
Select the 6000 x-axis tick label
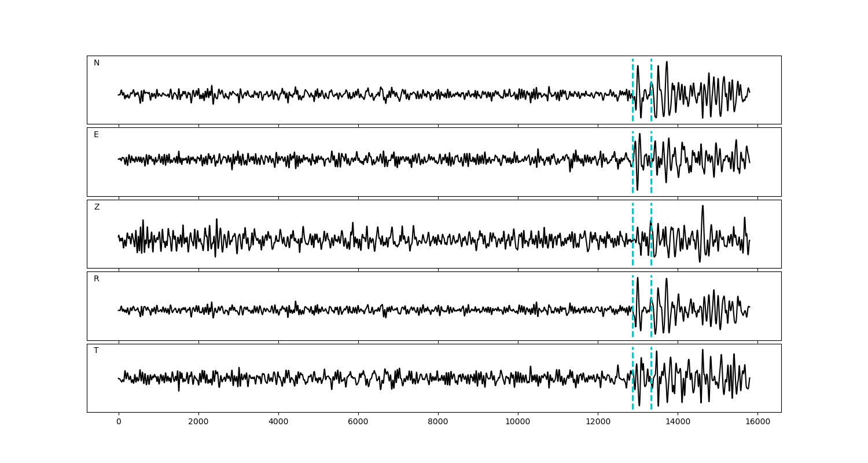(358, 422)
